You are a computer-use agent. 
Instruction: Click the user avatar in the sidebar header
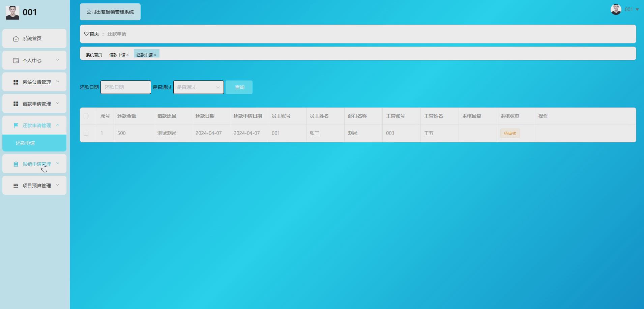click(12, 13)
